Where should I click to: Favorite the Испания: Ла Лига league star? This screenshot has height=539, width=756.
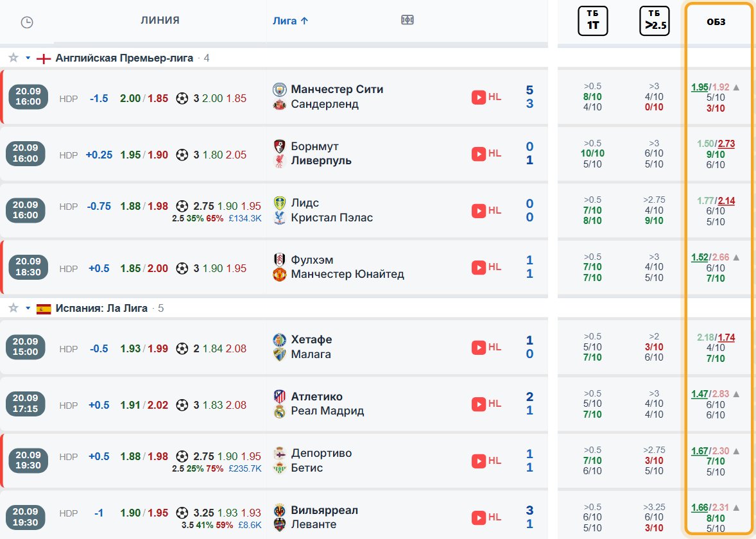coord(13,308)
